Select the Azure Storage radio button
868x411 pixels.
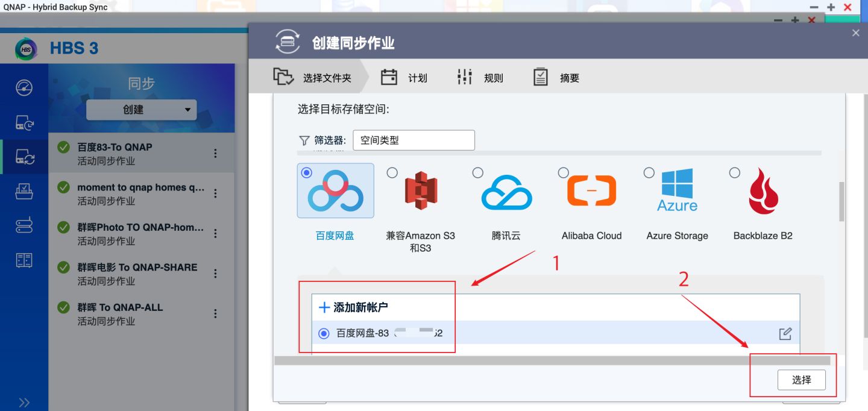click(x=649, y=172)
